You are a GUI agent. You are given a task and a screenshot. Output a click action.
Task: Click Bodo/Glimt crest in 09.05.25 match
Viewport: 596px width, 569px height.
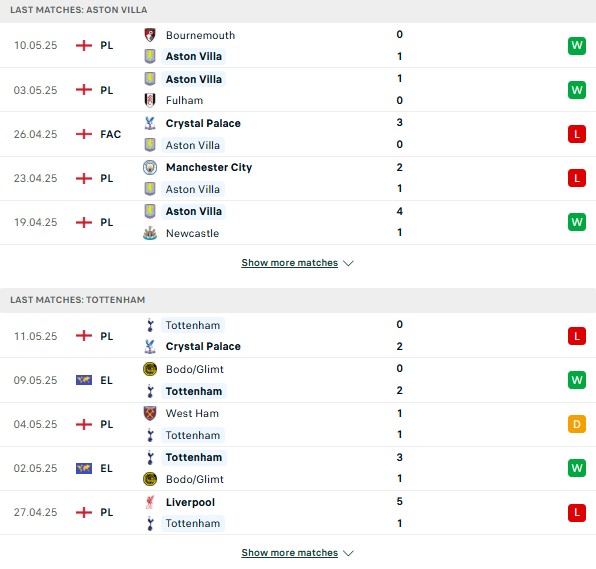point(150,369)
